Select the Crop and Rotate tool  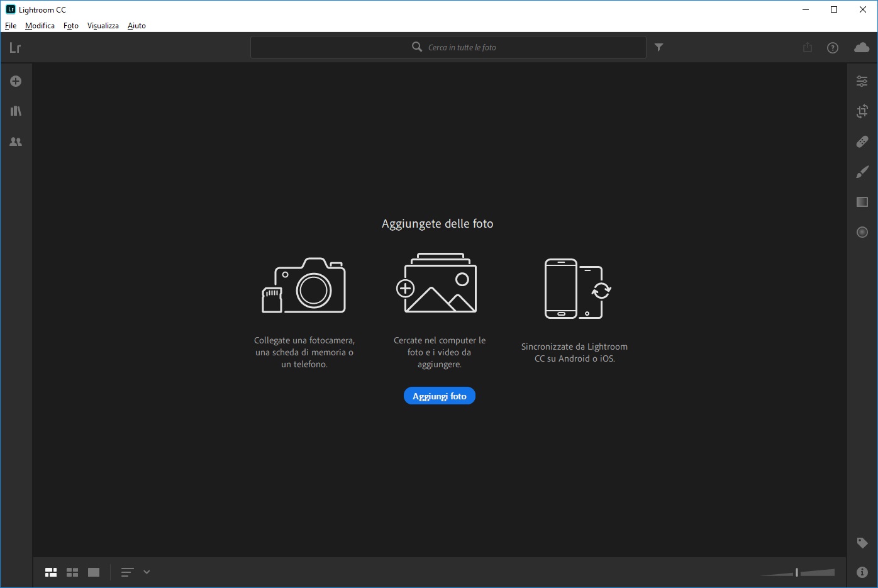pos(862,111)
